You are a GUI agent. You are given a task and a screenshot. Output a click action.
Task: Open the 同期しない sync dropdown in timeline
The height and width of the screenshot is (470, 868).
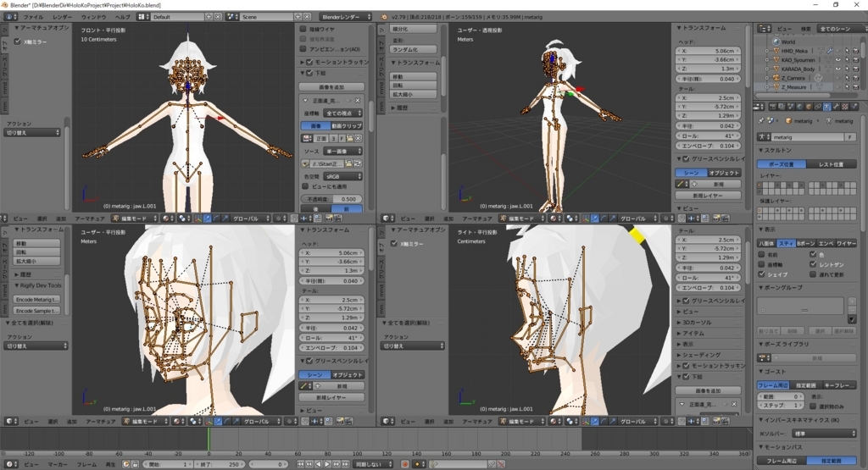[374, 464]
